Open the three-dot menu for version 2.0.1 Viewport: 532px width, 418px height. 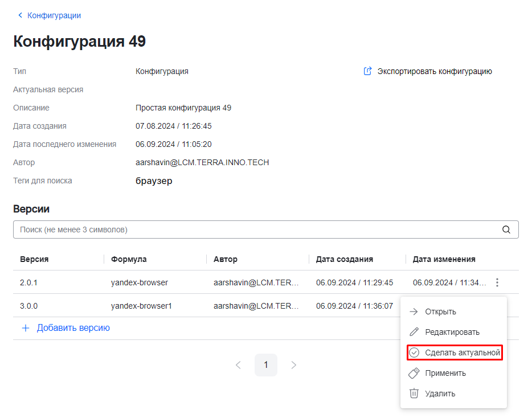[497, 282]
